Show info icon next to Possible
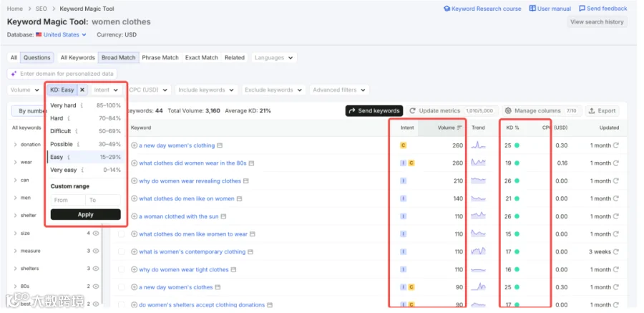The image size is (644, 313). pyautogui.click(x=78, y=145)
